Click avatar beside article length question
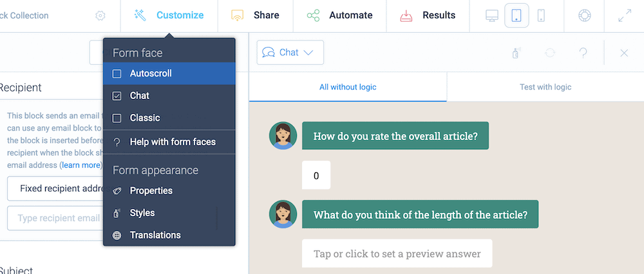644x274 pixels. point(283,214)
